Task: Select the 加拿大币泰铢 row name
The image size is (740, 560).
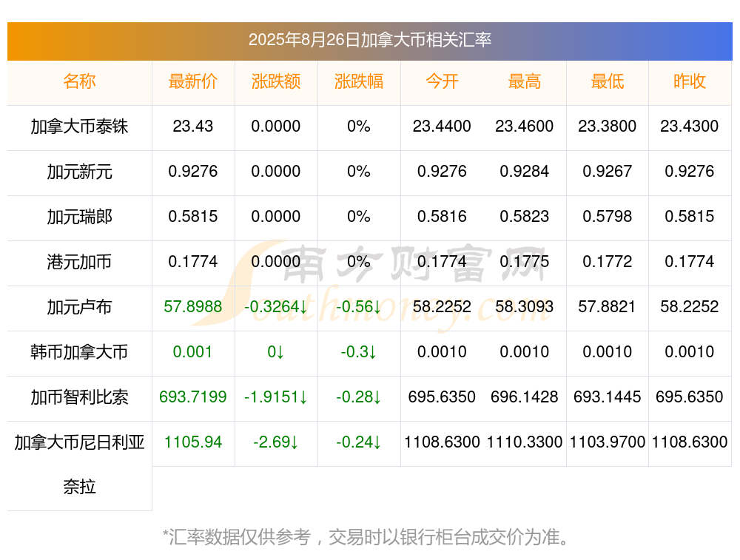Action: click(x=79, y=126)
